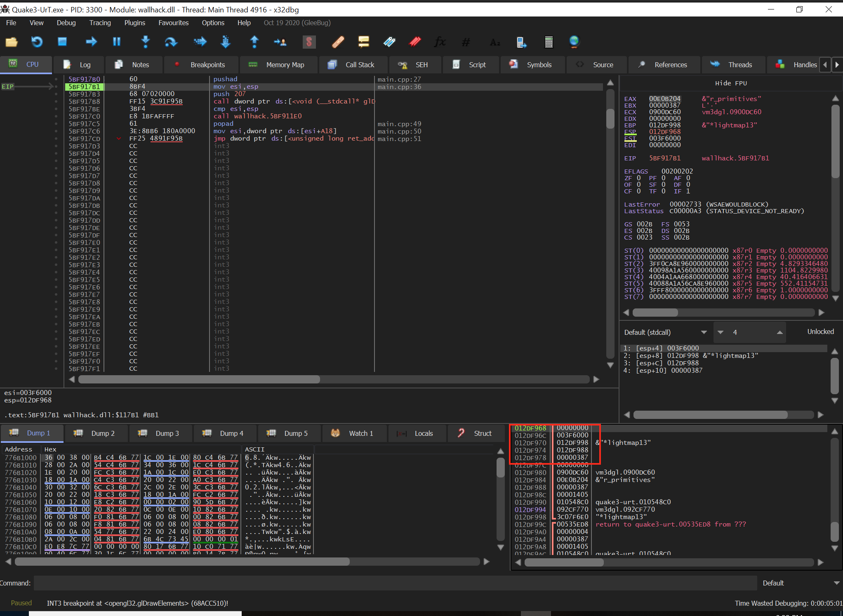The height and width of the screenshot is (616, 843).
Task: Click the Patches band-aid icon
Action: [338, 42]
